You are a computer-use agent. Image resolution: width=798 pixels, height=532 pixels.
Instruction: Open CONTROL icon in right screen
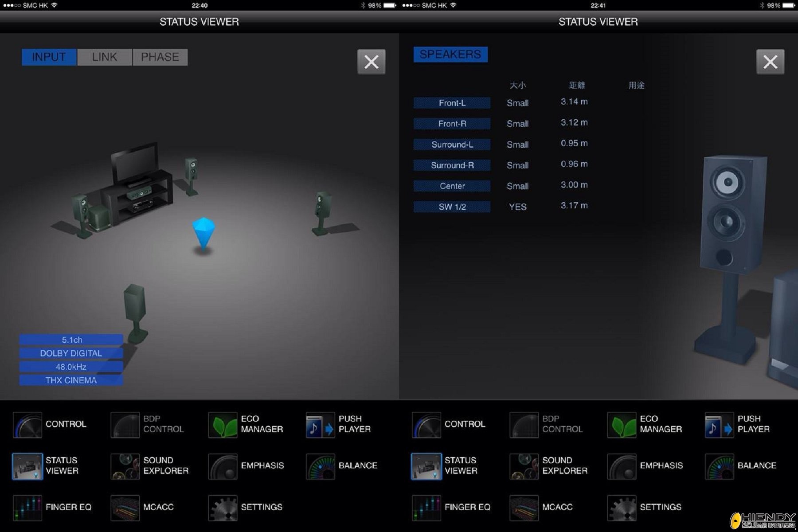pyautogui.click(x=426, y=425)
